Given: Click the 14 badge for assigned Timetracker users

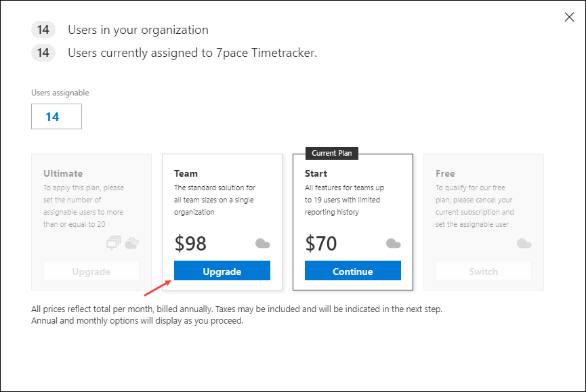Looking at the screenshot, I should pos(43,53).
